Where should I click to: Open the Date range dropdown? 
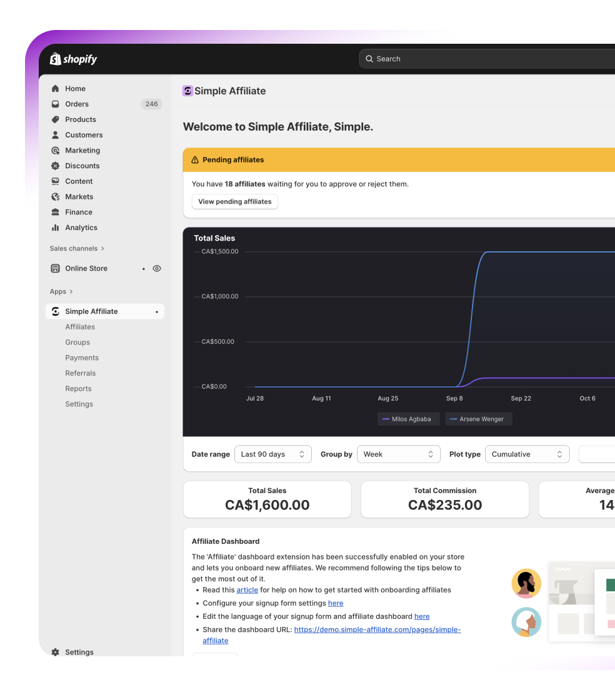click(x=272, y=454)
